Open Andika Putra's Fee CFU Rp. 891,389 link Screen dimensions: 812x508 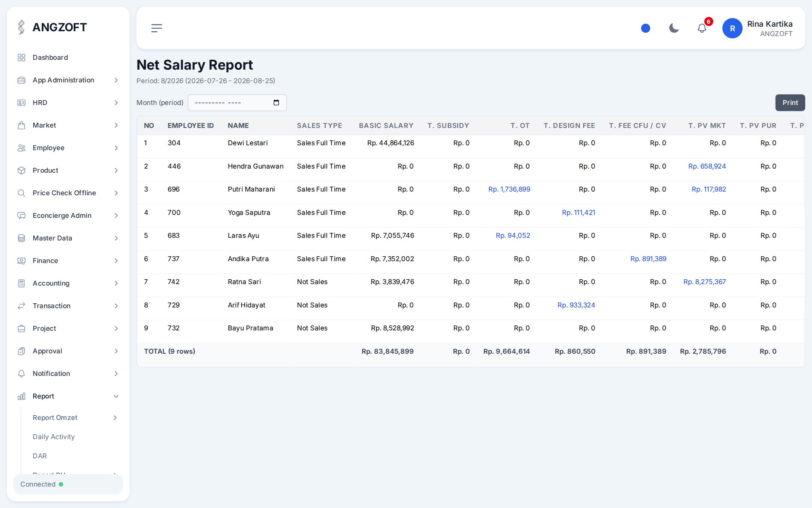648,259
